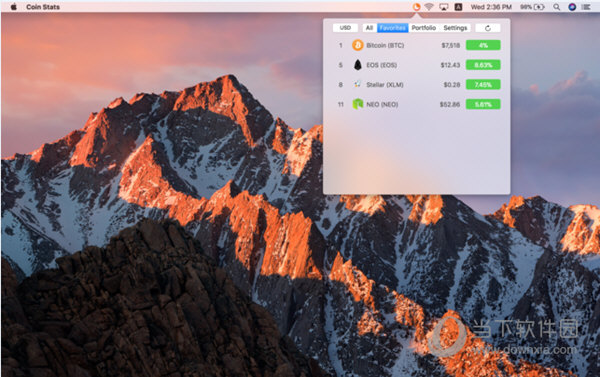
Task: Open the Notification Center icon
Action: coord(586,7)
